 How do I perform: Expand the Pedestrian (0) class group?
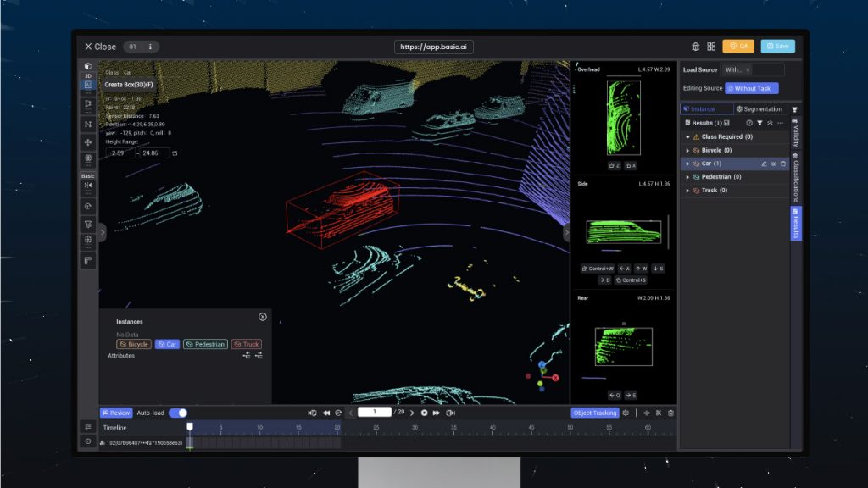click(687, 177)
